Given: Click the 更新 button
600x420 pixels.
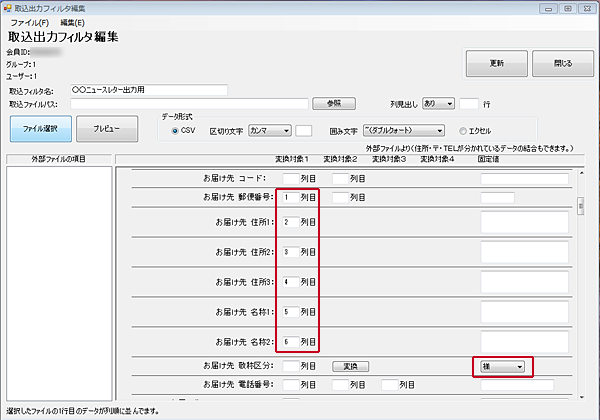Looking at the screenshot, I should 496,64.
